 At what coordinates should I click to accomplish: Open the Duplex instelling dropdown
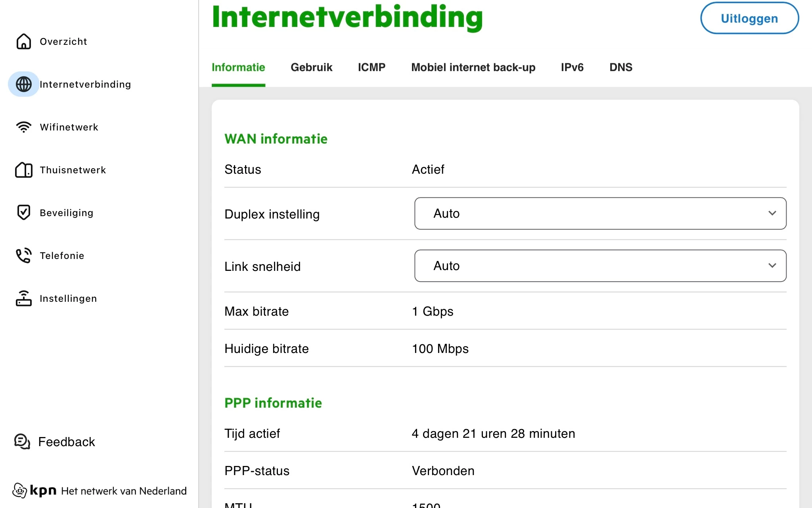[x=600, y=213]
